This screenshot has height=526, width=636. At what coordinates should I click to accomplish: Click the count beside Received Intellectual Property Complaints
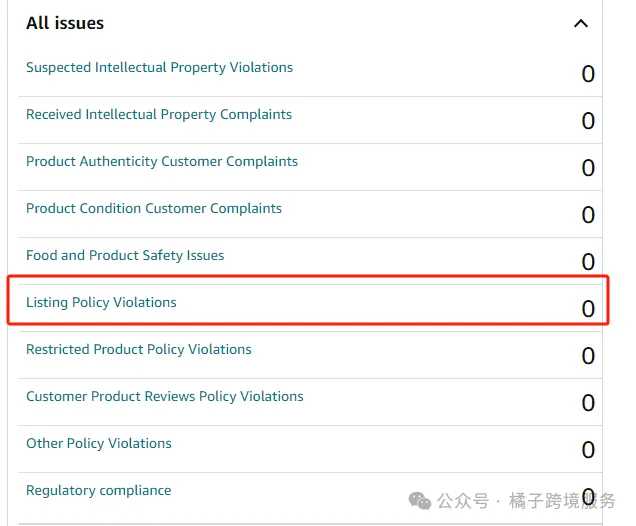(x=588, y=121)
